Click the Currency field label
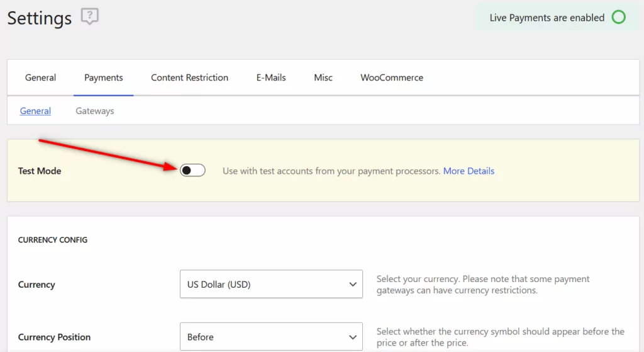Image resolution: width=644 pixels, height=352 pixels. pyautogui.click(x=36, y=285)
